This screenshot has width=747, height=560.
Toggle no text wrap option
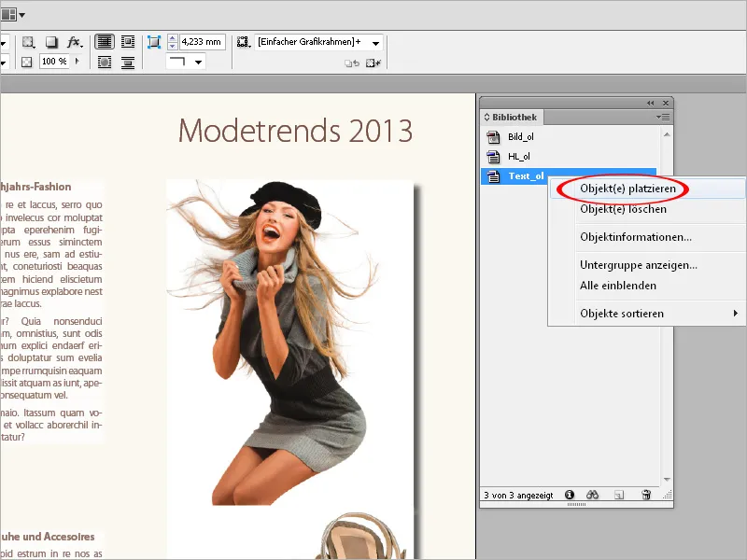[x=104, y=41]
